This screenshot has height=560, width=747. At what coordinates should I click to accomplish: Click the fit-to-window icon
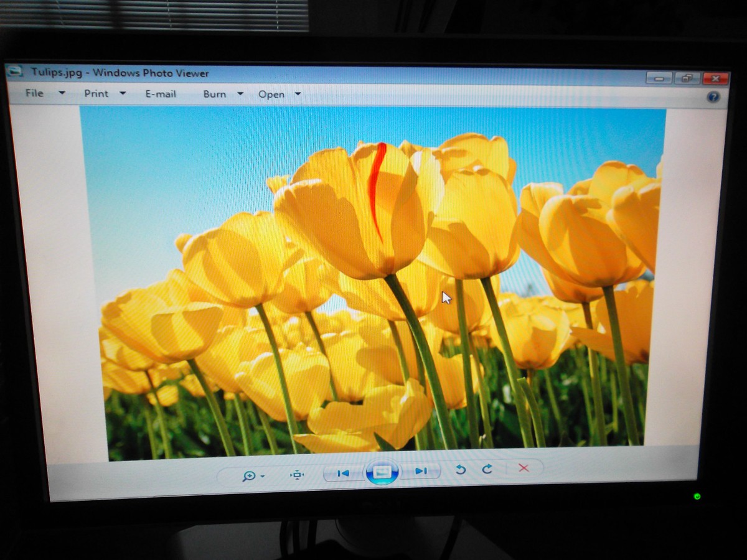(x=298, y=474)
